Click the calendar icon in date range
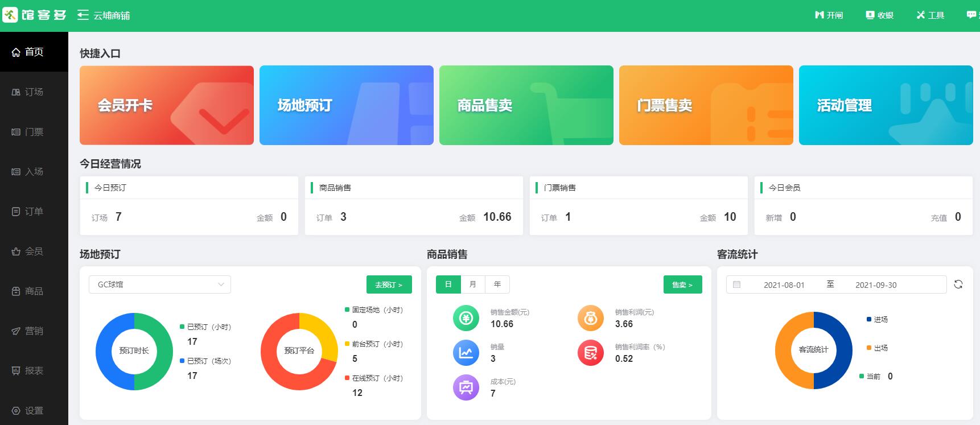 736,284
